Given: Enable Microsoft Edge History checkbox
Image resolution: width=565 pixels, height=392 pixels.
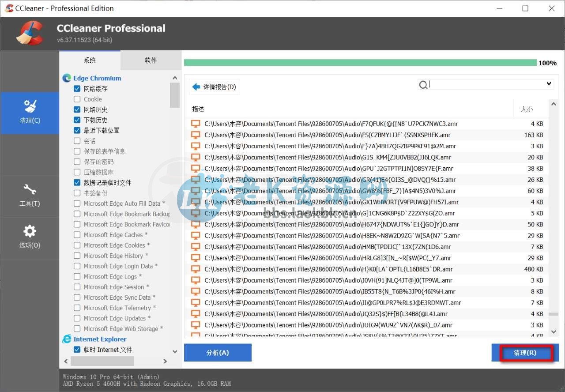Looking at the screenshot, I should click(77, 256).
